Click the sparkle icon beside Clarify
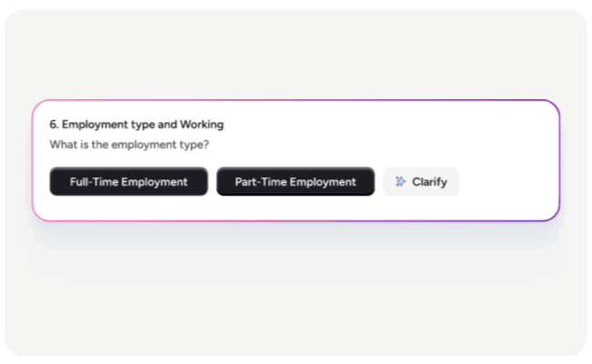This screenshot has width=592, height=364. 400,181
